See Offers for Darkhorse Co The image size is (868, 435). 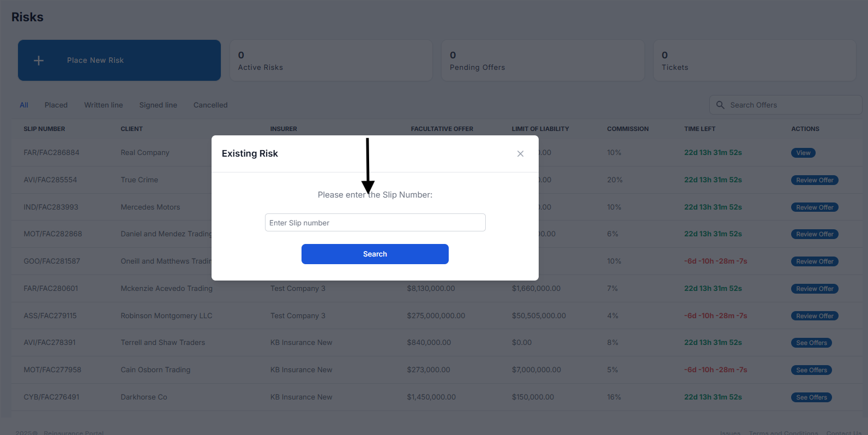click(x=811, y=397)
